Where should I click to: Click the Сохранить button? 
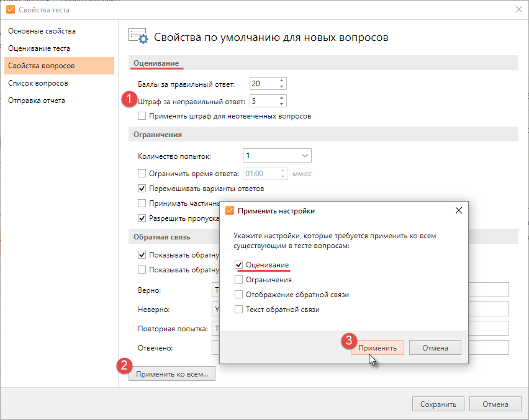pyautogui.click(x=438, y=404)
